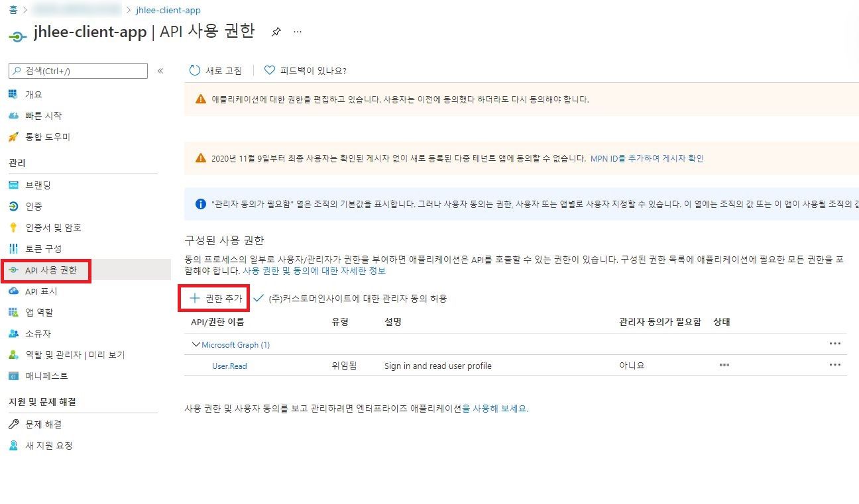859x504 pixels.
Task: Click the API/권한 이름 column header
Action: (x=217, y=321)
